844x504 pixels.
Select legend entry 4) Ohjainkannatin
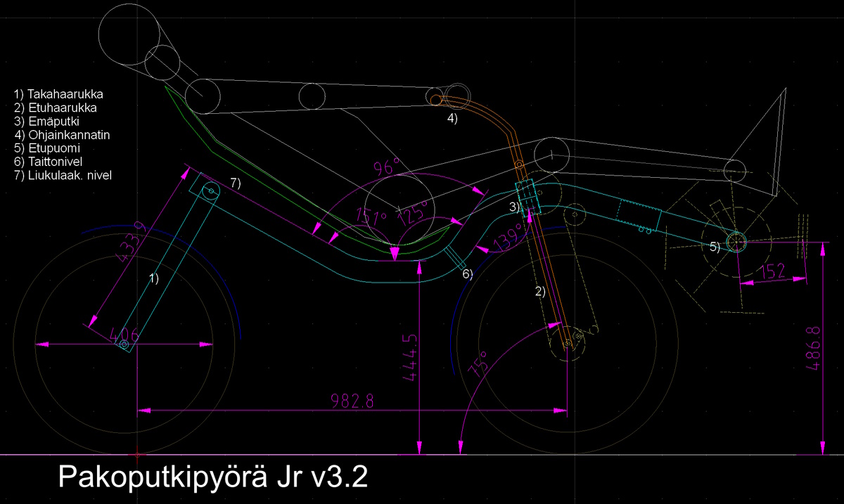62,134
